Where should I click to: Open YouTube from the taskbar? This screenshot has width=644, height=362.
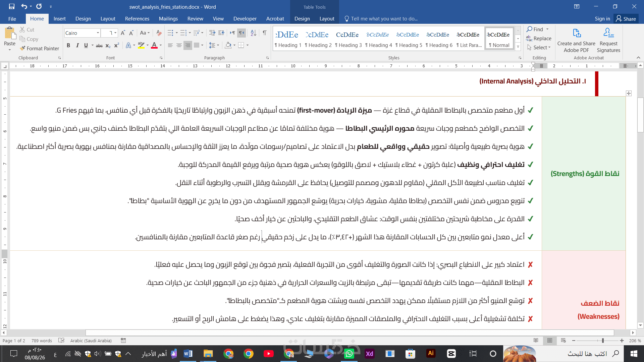tap(268, 354)
